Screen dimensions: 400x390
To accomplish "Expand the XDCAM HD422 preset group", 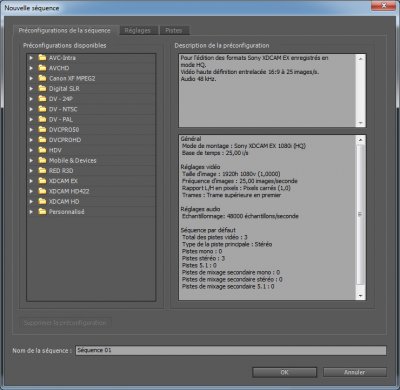I will (x=31, y=191).
